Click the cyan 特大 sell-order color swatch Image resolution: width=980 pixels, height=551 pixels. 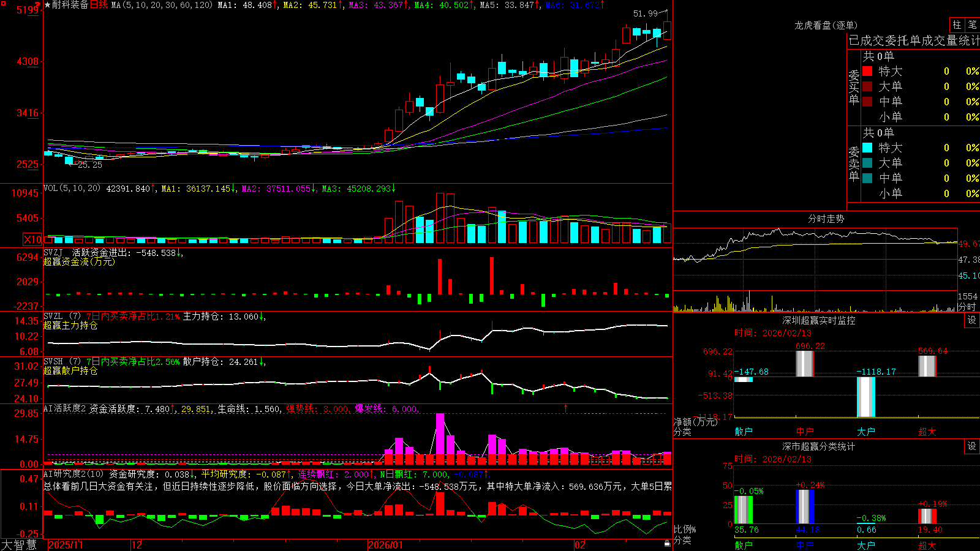867,148
